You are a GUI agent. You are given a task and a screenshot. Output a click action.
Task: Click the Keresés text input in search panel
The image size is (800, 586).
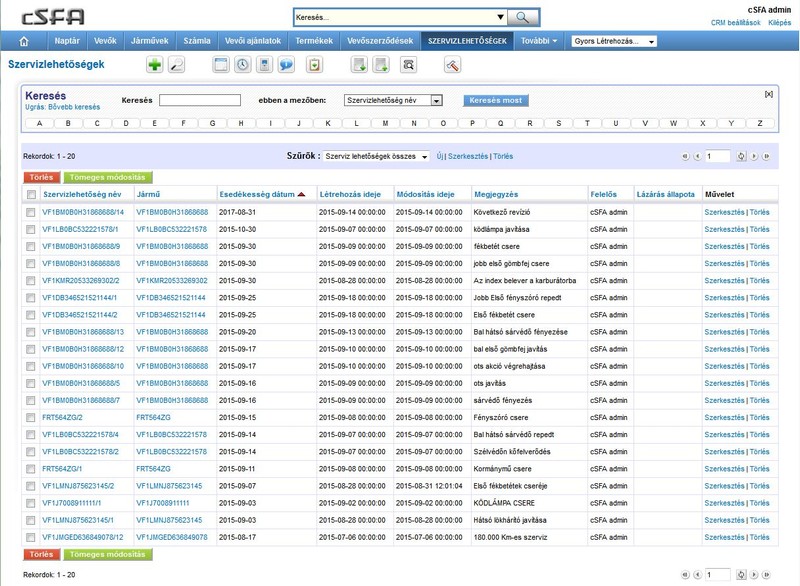(x=199, y=100)
